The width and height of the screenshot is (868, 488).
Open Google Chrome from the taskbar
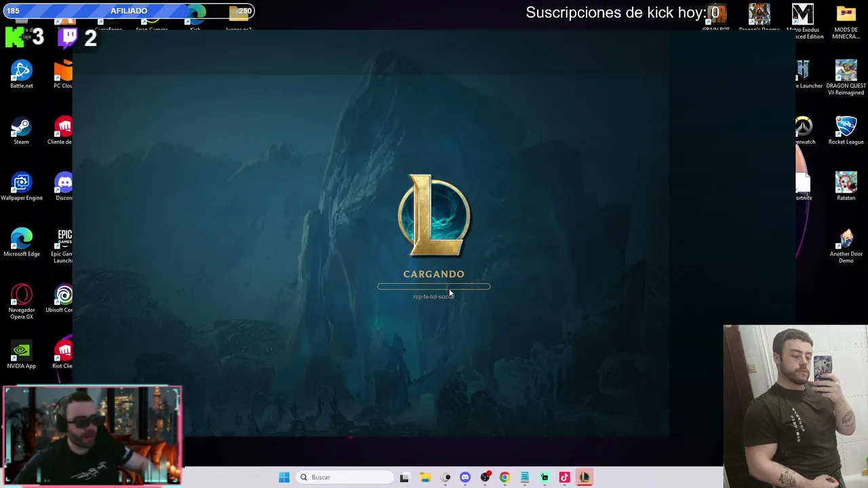tap(505, 477)
